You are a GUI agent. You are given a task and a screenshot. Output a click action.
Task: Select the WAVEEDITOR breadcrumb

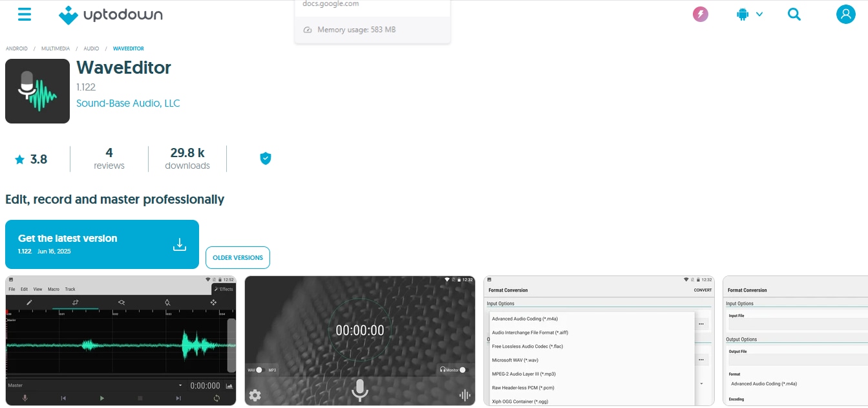click(x=129, y=48)
